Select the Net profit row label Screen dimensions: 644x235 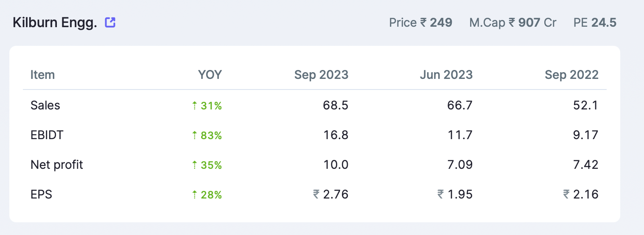tap(57, 165)
